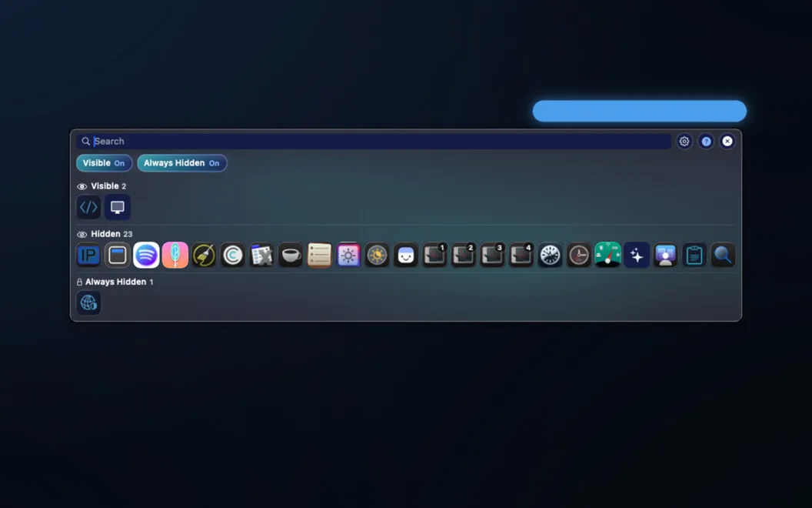Click the circular letter C icon
The image size is (812, 508).
(x=232, y=255)
